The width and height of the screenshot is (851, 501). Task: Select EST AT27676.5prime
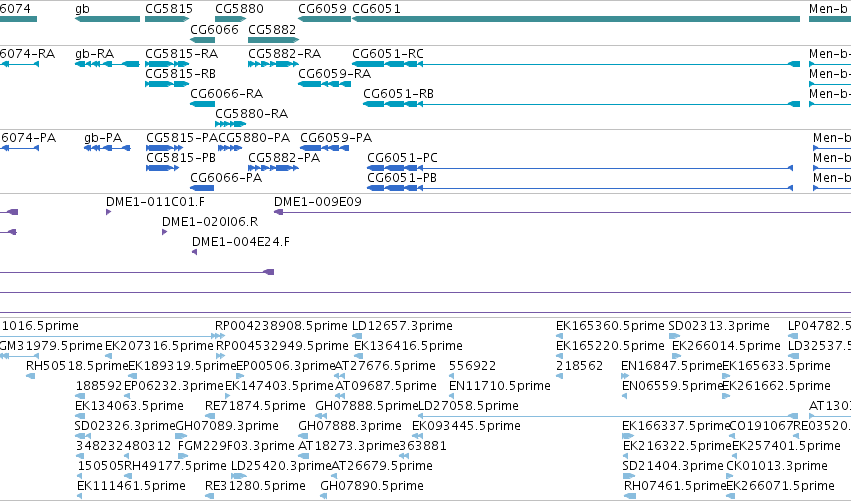(385, 366)
